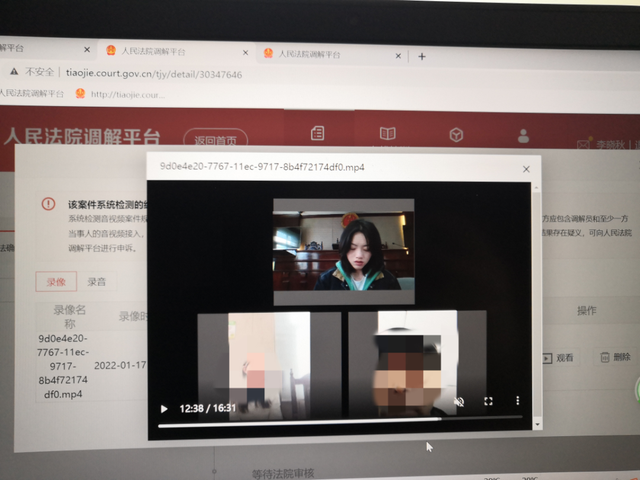Open the video player more-options menu
640x480 pixels.
click(518, 400)
